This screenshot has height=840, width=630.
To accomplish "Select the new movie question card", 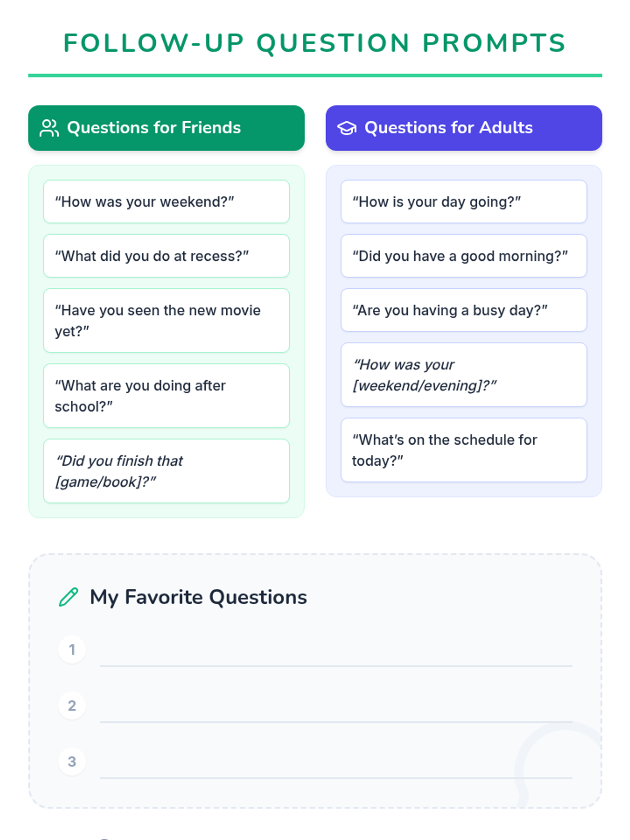I will 166,320.
